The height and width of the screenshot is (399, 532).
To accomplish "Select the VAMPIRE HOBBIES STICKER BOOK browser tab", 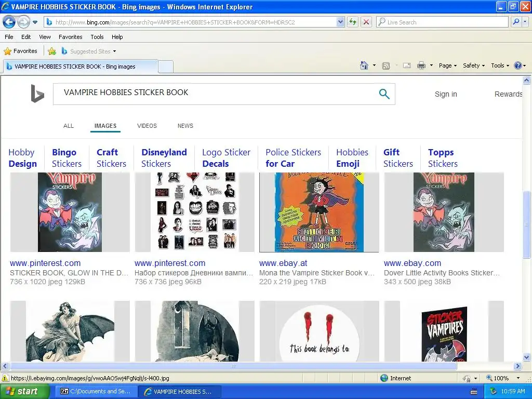I will click(81, 66).
